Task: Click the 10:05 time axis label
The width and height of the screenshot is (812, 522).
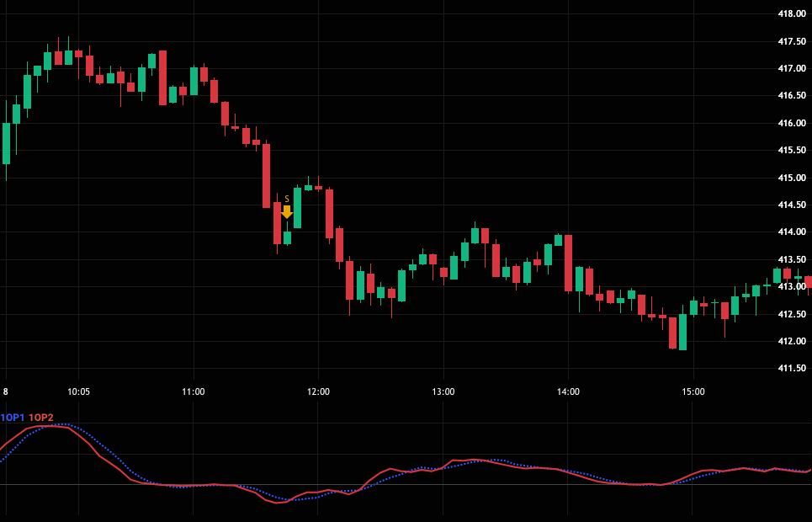Action: pos(78,391)
